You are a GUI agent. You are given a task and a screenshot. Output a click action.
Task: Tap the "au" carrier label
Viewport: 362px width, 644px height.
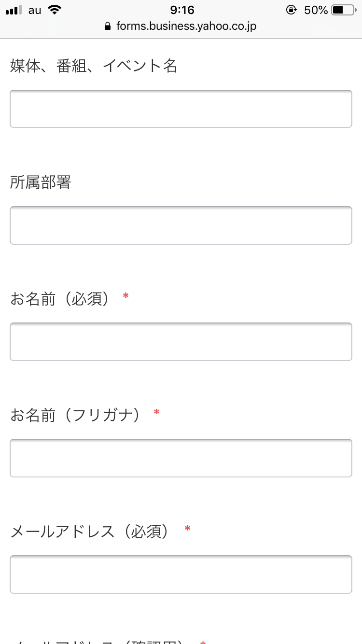[35, 10]
